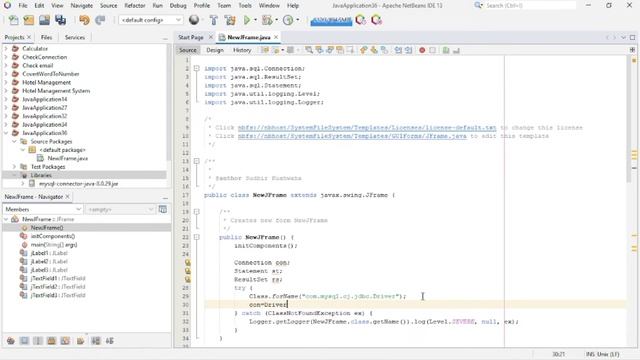This screenshot has width=640, height=360.
Task: Select the CheckConnection project
Action: click(44, 57)
